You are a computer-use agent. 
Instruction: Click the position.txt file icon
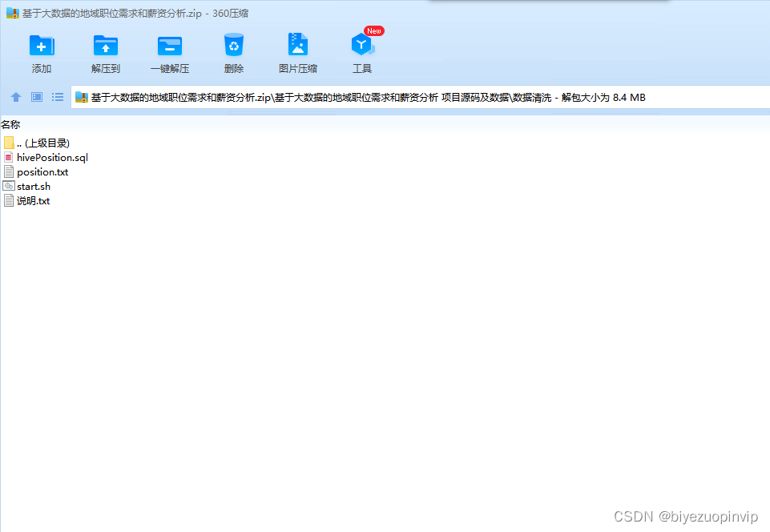point(8,172)
